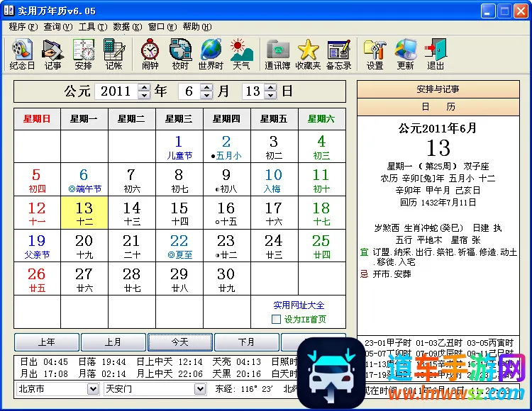
Task: Open the 通讯簿 address book
Action: click(277, 54)
